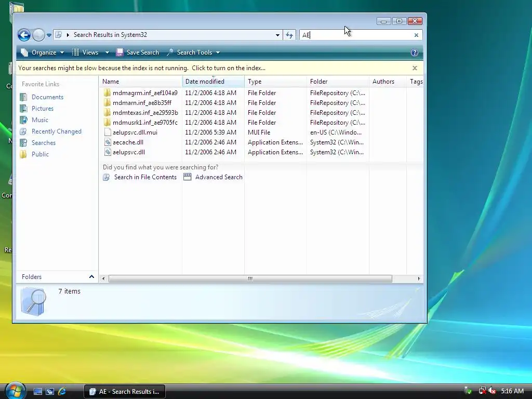Click the Music folder icon
Viewport: 532px width, 399px height.
pyautogui.click(x=23, y=120)
